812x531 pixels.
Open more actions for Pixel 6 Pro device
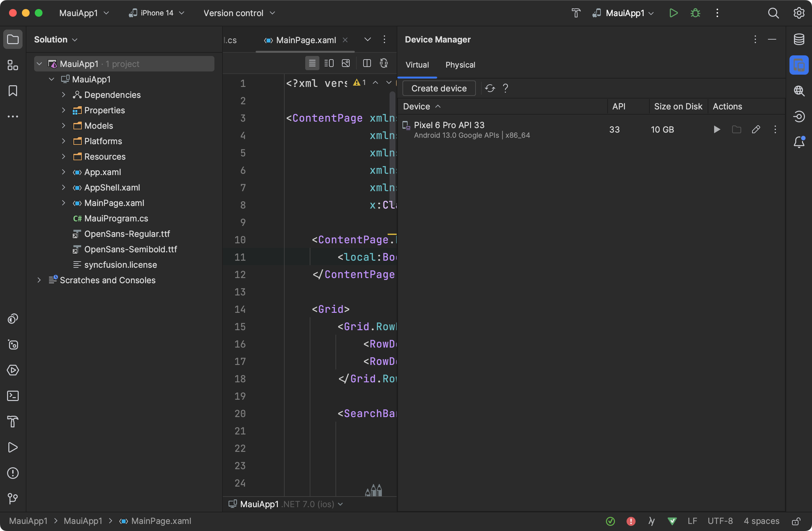775,130
